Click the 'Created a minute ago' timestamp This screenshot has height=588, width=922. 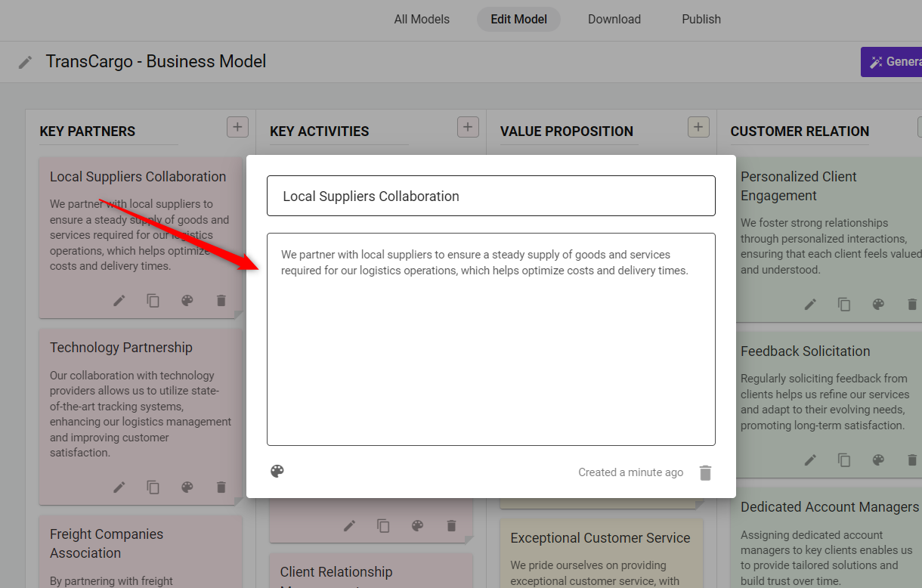(x=631, y=472)
